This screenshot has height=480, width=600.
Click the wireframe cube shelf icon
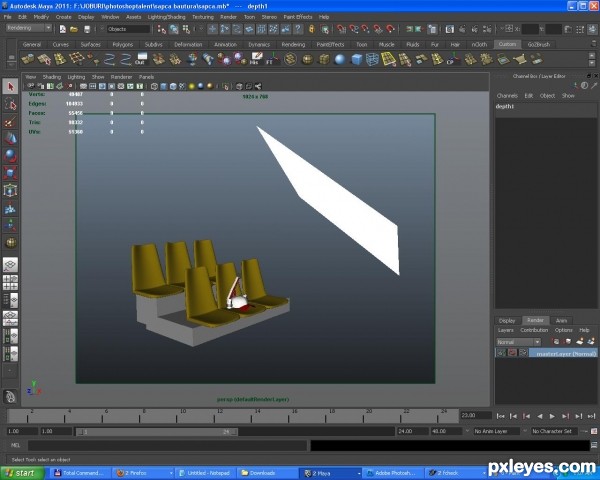pos(372,59)
